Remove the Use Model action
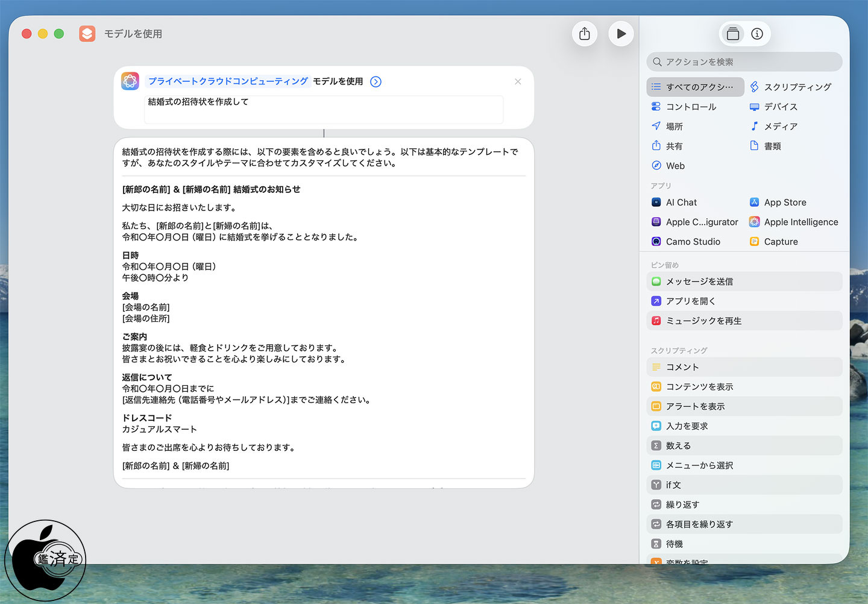 [x=518, y=82]
